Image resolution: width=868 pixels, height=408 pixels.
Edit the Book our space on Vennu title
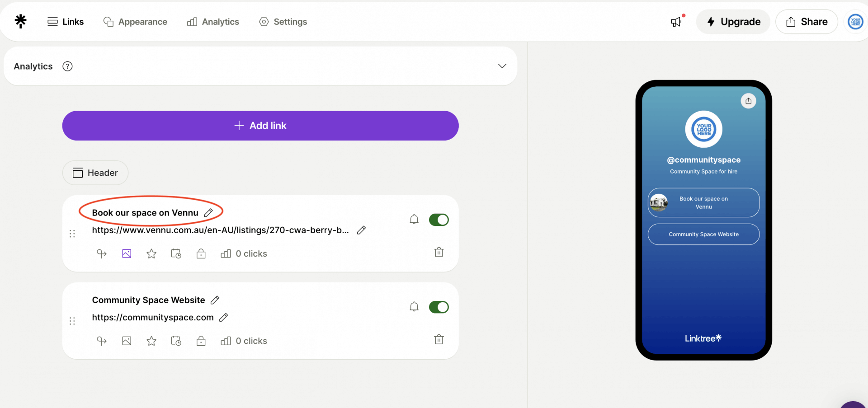(x=208, y=212)
